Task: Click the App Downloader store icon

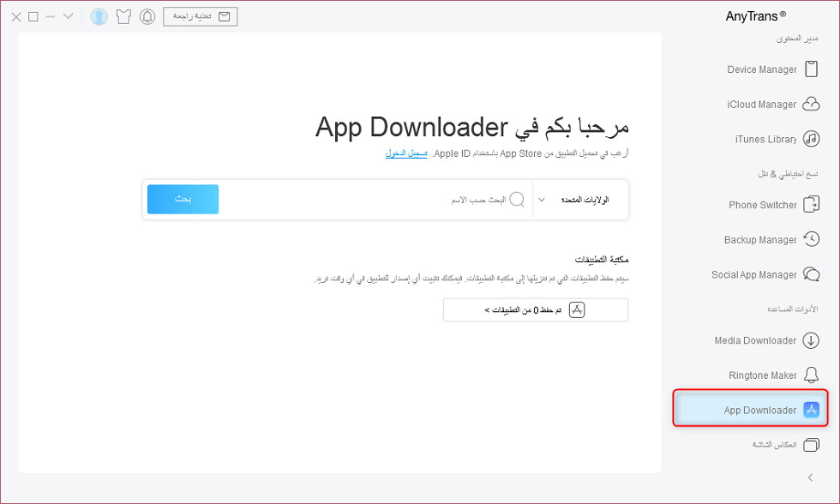Action: tap(811, 410)
